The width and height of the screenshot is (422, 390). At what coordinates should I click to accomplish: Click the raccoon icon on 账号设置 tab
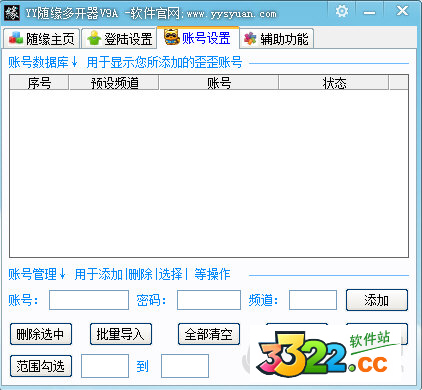click(x=172, y=37)
